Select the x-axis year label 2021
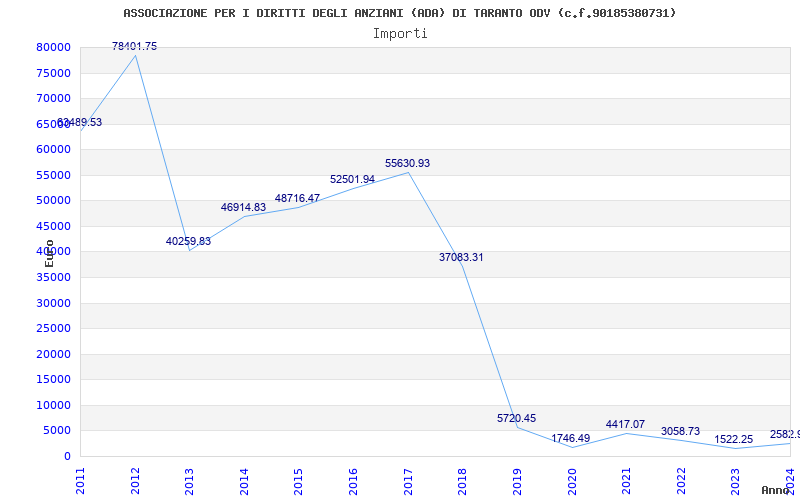This screenshot has width=800, height=500. 626,481
